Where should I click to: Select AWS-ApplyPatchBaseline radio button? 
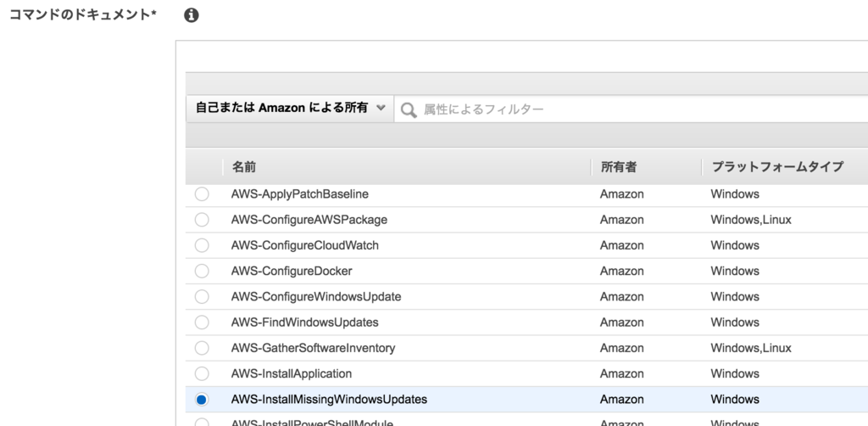[x=202, y=194]
